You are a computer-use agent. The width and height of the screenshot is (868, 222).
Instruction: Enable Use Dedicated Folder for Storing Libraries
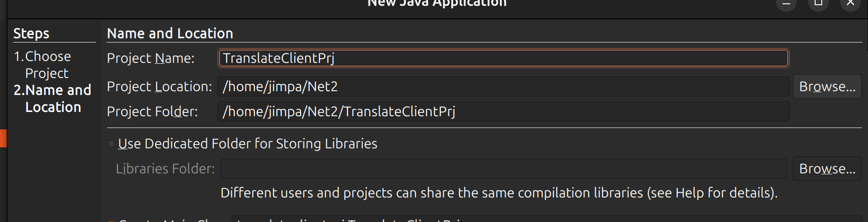click(112, 144)
